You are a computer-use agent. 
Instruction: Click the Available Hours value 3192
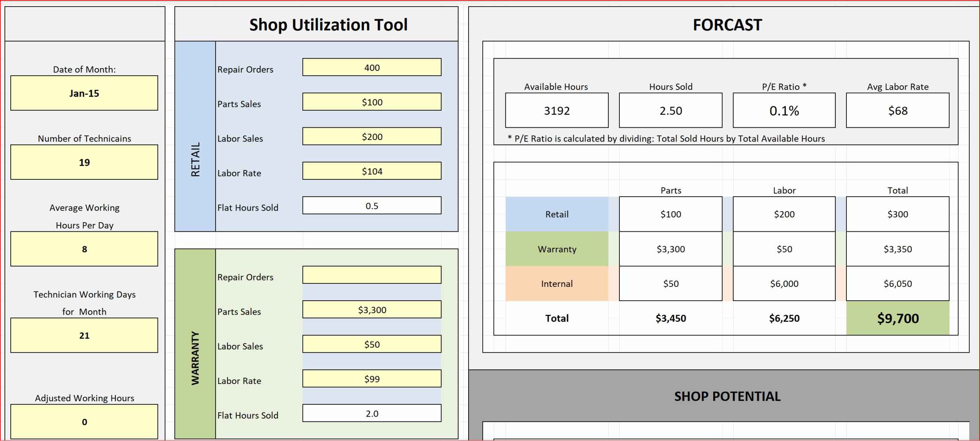pos(557,110)
